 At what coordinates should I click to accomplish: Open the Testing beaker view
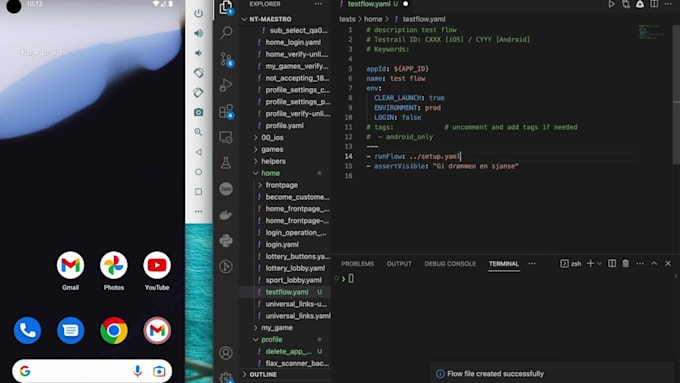pyautogui.click(x=226, y=163)
